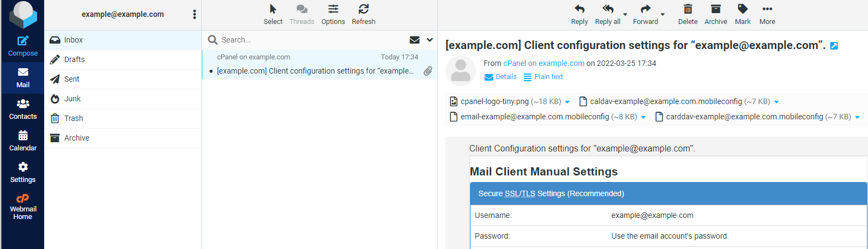The image size is (868, 249).
Task: Open caldav-example@example.com.mobileconfig attachment
Action: click(x=666, y=101)
